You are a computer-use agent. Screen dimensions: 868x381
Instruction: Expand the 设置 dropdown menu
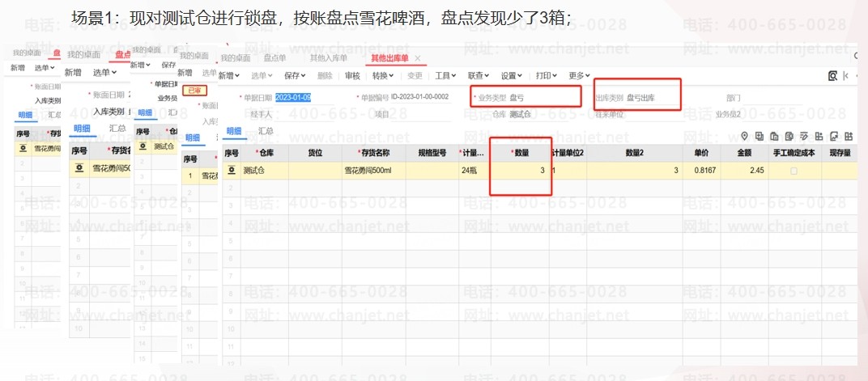(512, 76)
